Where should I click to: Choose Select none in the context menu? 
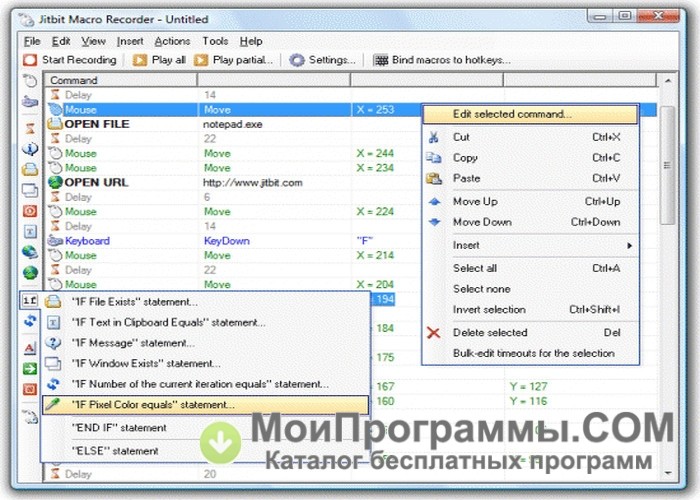(530, 289)
